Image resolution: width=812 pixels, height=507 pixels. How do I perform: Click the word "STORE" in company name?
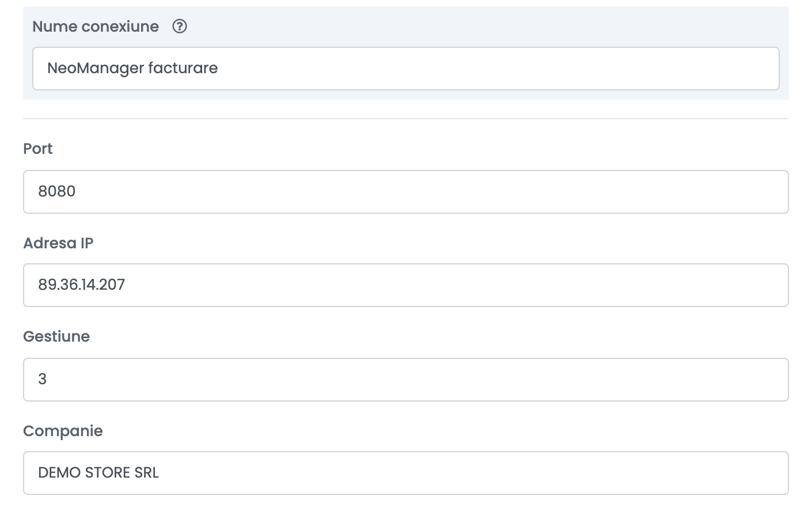point(108,472)
